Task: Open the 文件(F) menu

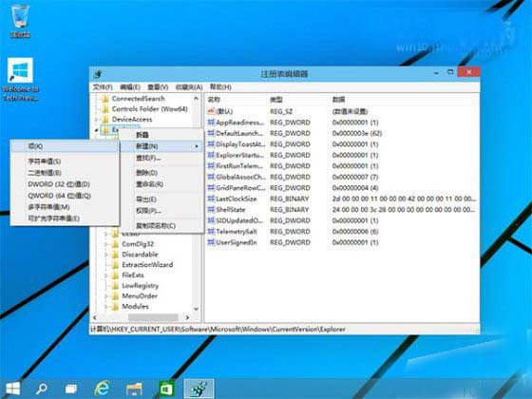Action: pos(103,87)
